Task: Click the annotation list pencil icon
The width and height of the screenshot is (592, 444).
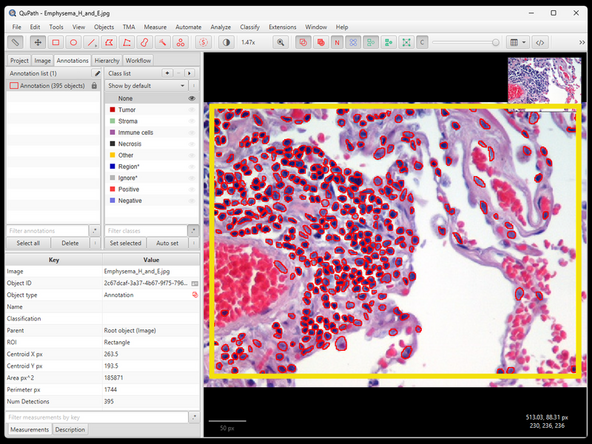Action: 97,73
